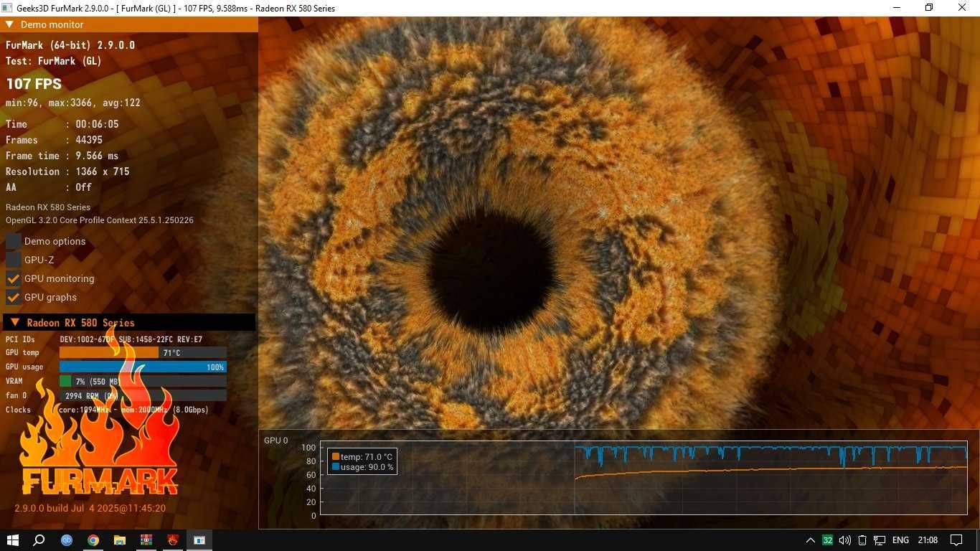Screen dimensions: 980x551
Task: Open Google Chrome from taskbar
Action: pos(93,540)
